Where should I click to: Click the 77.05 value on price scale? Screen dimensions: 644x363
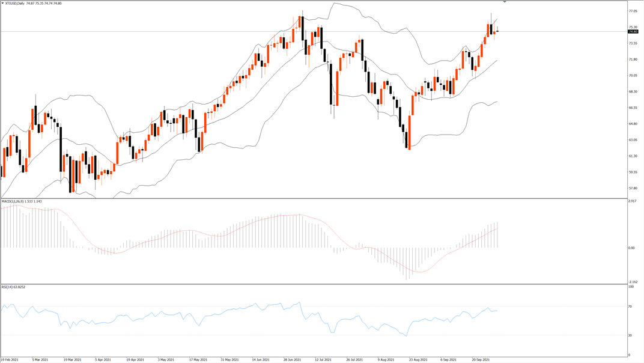click(633, 11)
